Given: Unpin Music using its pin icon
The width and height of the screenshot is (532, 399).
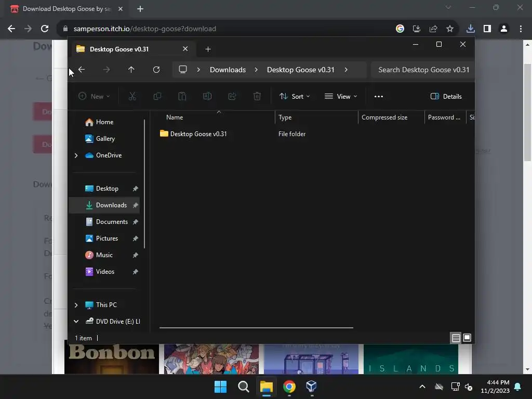Looking at the screenshot, I should pos(136,255).
